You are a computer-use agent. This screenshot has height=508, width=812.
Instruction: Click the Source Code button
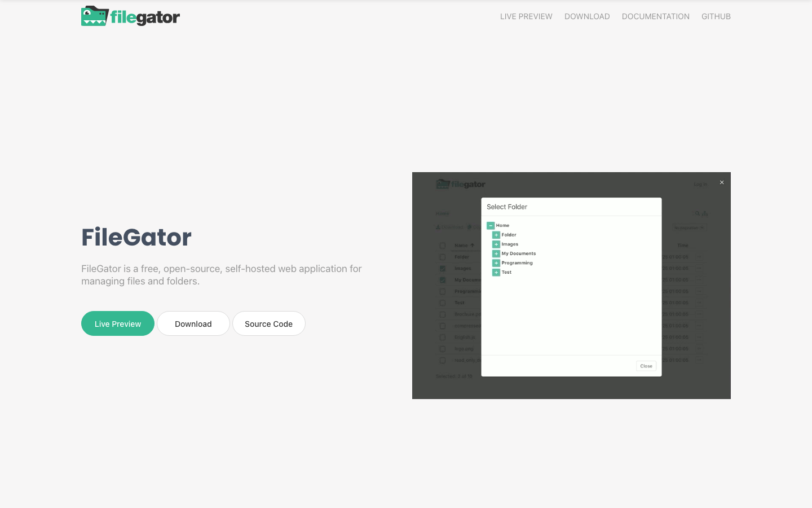[268, 323]
